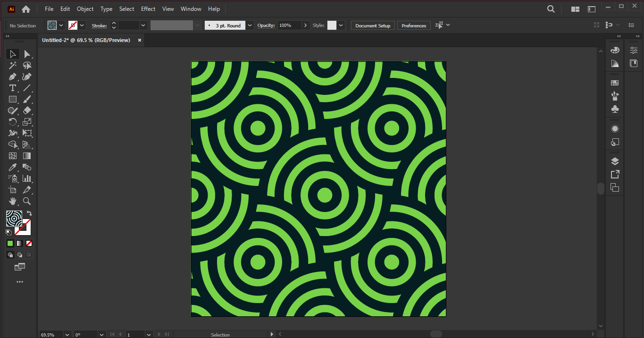This screenshot has height=338, width=644.
Task: Open the Preferences button
Action: [x=414, y=25]
